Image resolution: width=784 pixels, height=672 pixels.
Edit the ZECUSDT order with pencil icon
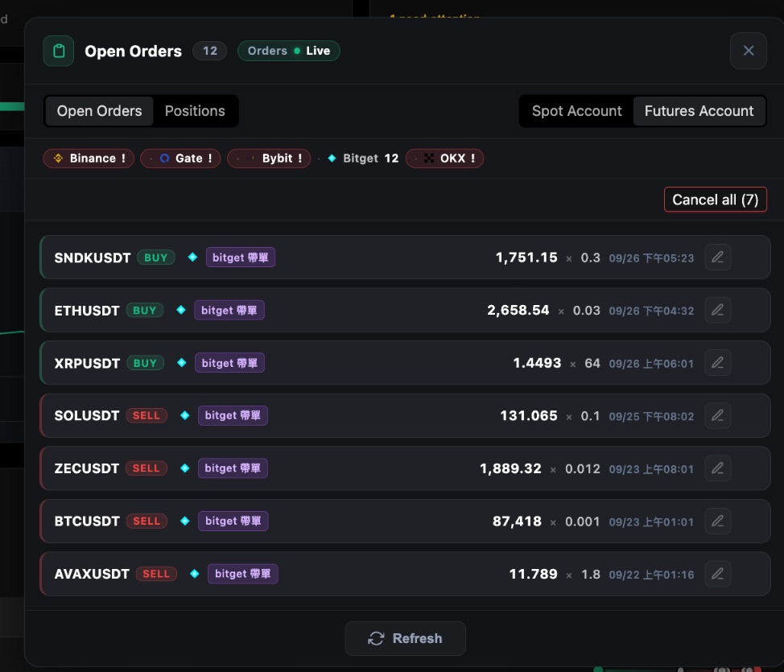pyautogui.click(x=717, y=468)
